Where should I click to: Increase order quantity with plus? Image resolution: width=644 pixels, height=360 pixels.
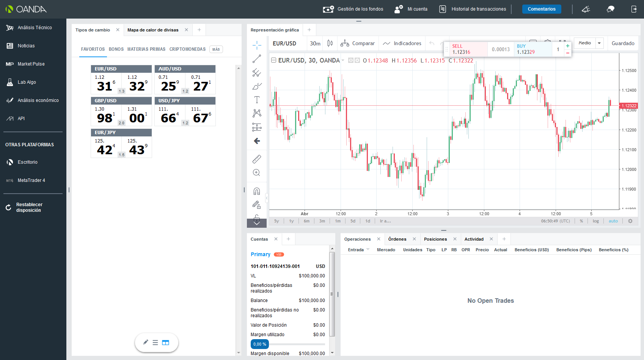[x=568, y=46]
